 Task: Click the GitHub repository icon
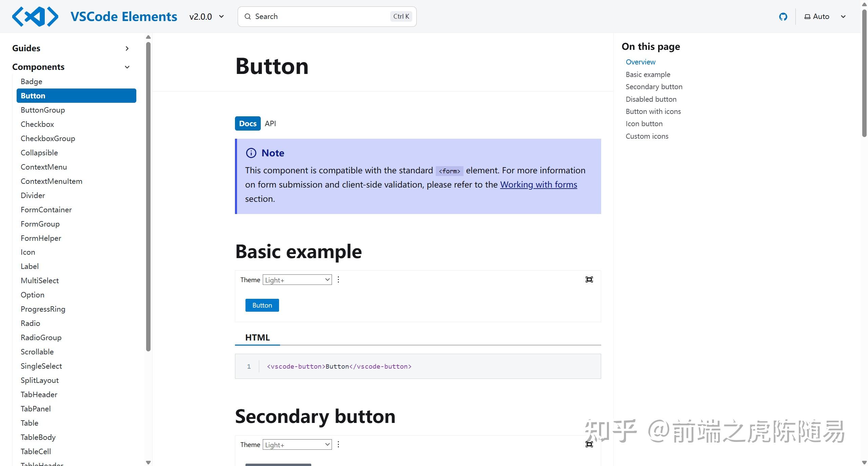[783, 16]
